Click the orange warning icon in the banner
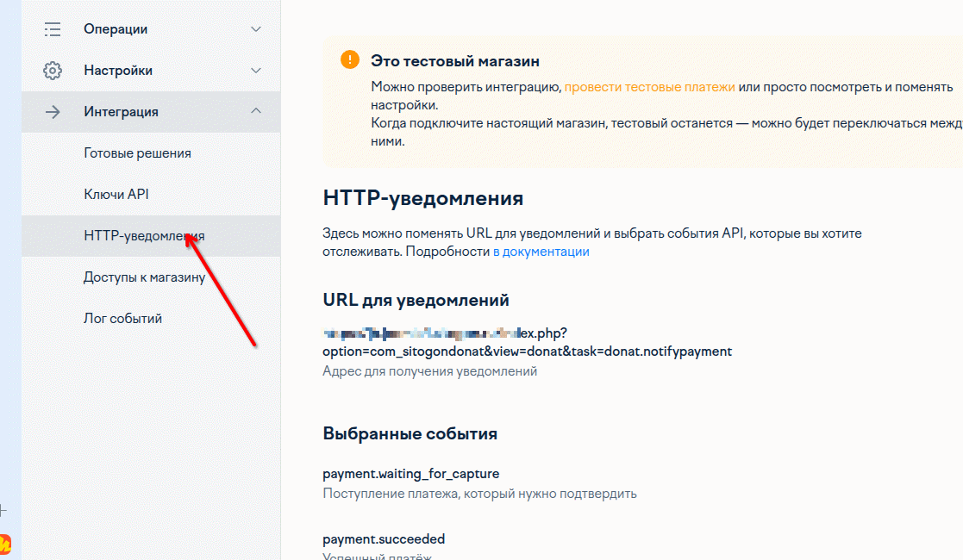 (349, 59)
